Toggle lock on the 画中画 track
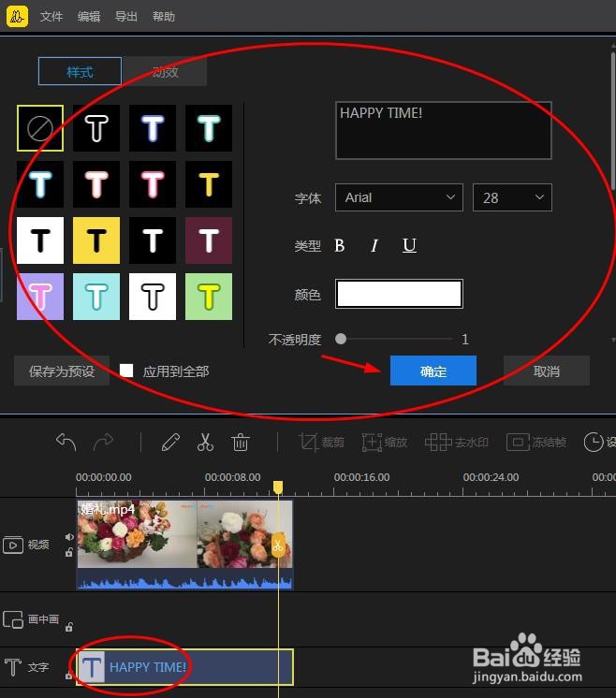The image size is (616, 698). pos(69,627)
